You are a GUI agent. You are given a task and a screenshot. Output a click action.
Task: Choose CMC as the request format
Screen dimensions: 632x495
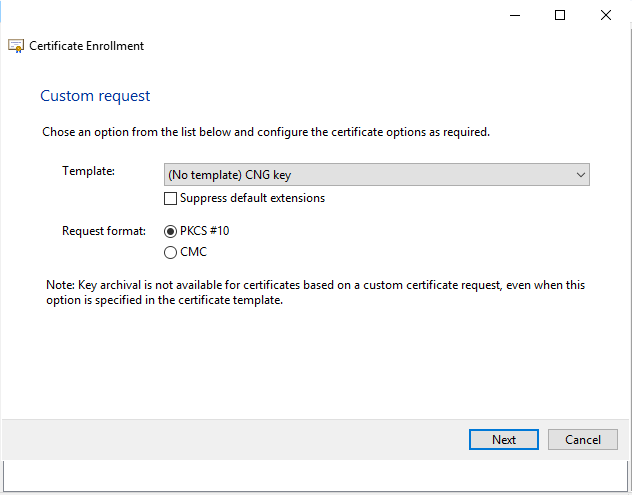170,252
